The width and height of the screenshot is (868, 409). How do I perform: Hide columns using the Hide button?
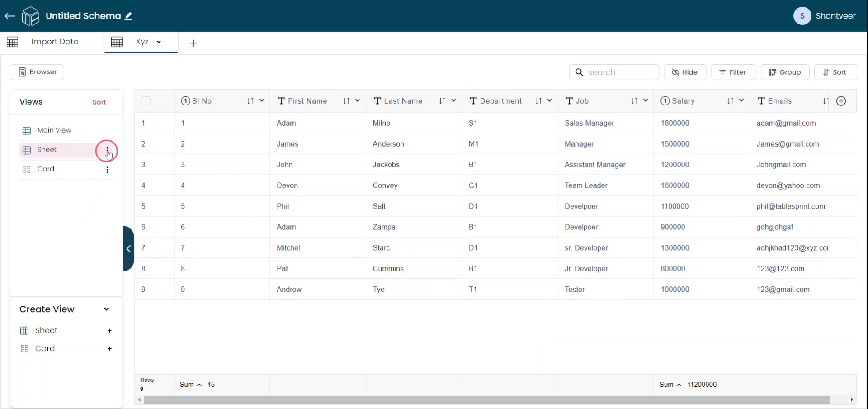pos(684,72)
